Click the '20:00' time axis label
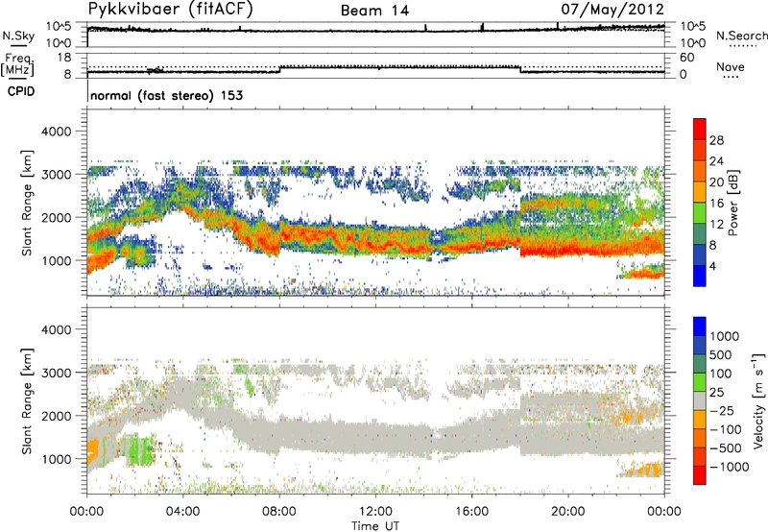 pos(567,512)
